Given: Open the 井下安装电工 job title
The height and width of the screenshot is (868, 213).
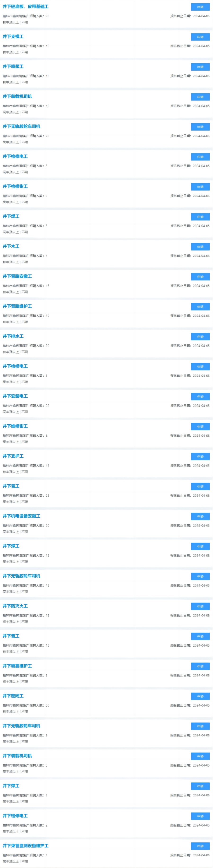Looking at the screenshot, I should [15, 396].
